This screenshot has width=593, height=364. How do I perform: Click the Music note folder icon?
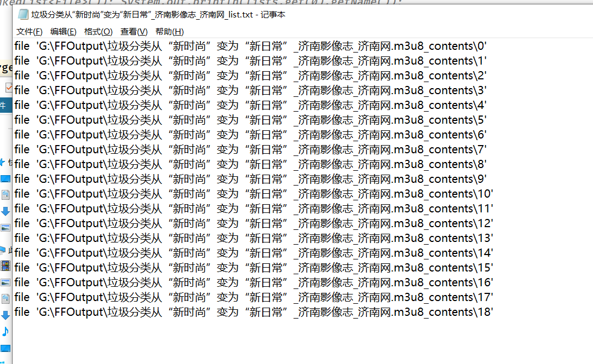5,332
